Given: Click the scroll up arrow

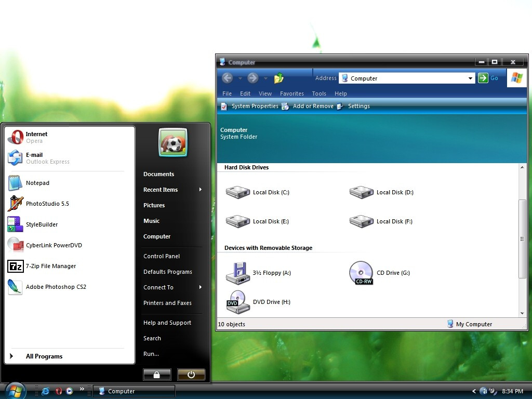Looking at the screenshot, I should (522, 167).
